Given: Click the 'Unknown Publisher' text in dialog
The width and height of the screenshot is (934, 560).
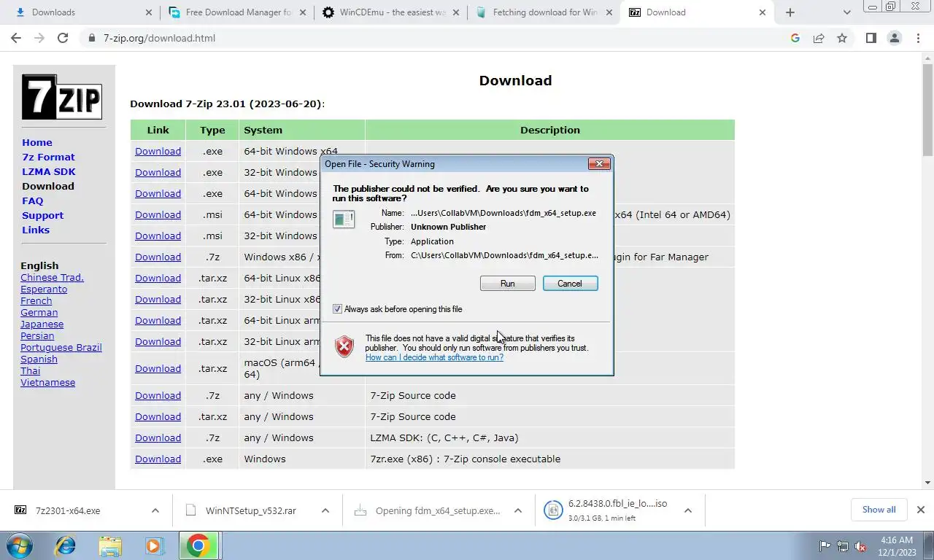Looking at the screenshot, I should point(448,227).
